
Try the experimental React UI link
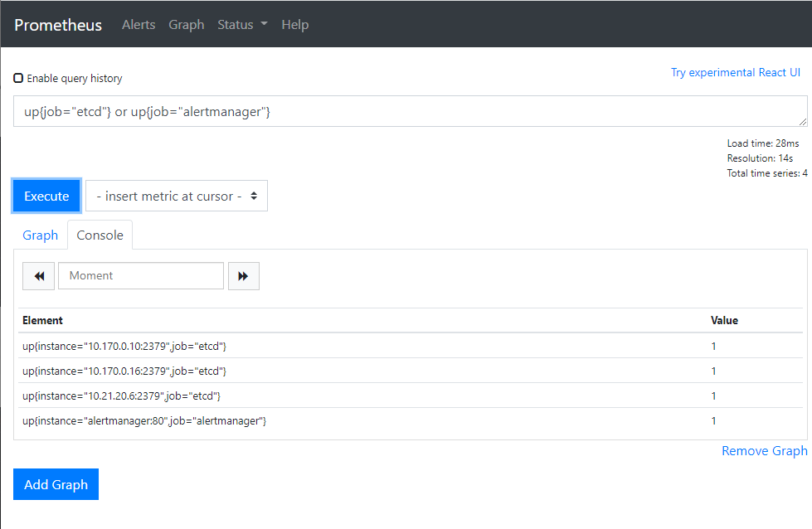coord(735,73)
